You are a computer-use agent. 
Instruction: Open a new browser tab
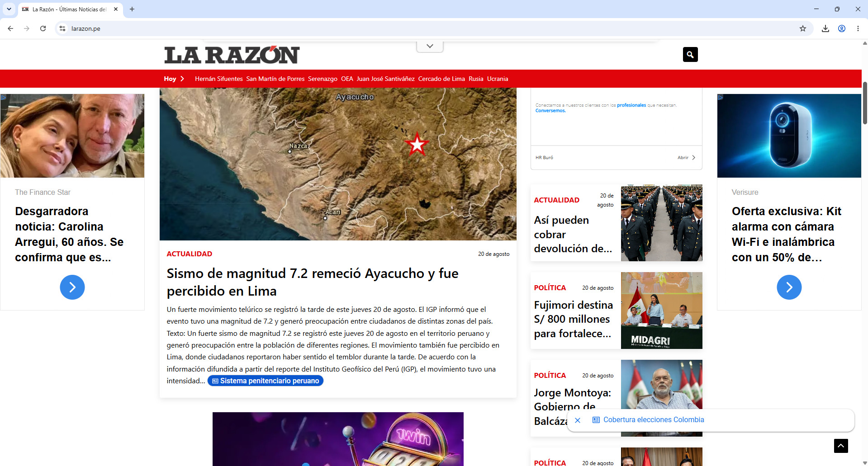[x=132, y=9]
